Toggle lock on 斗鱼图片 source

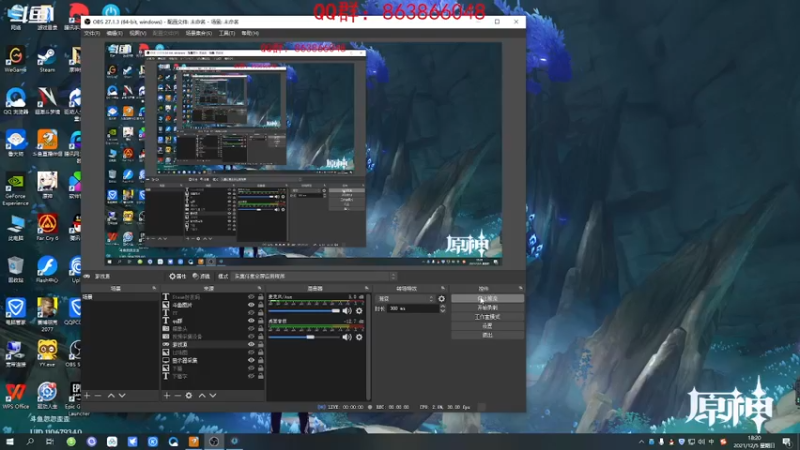click(x=261, y=305)
